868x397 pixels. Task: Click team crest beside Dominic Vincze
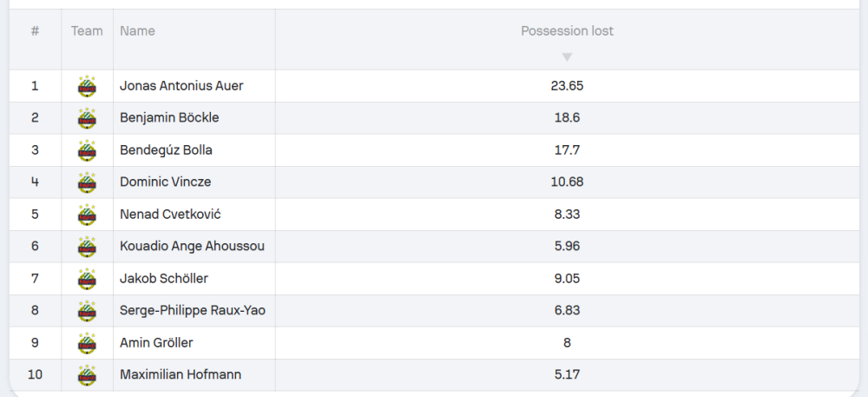point(87,182)
